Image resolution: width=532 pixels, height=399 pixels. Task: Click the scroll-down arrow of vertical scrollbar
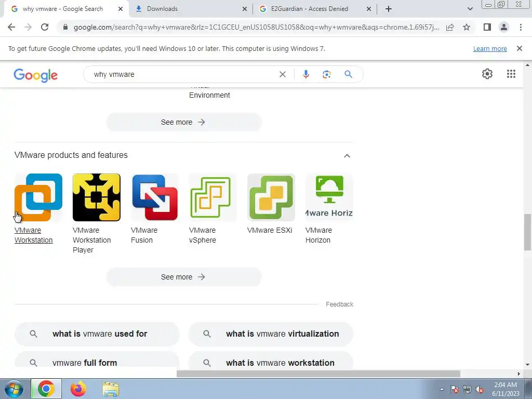tap(527, 365)
